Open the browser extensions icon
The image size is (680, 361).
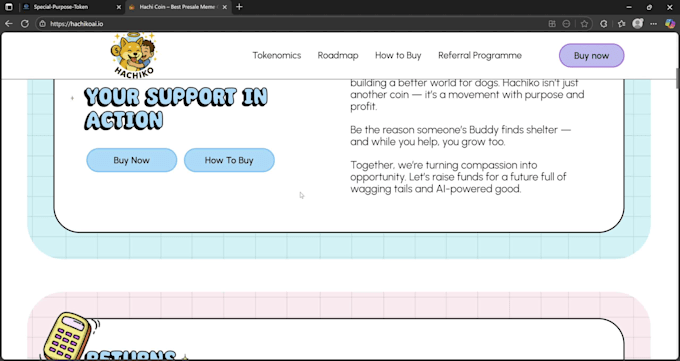(603, 24)
